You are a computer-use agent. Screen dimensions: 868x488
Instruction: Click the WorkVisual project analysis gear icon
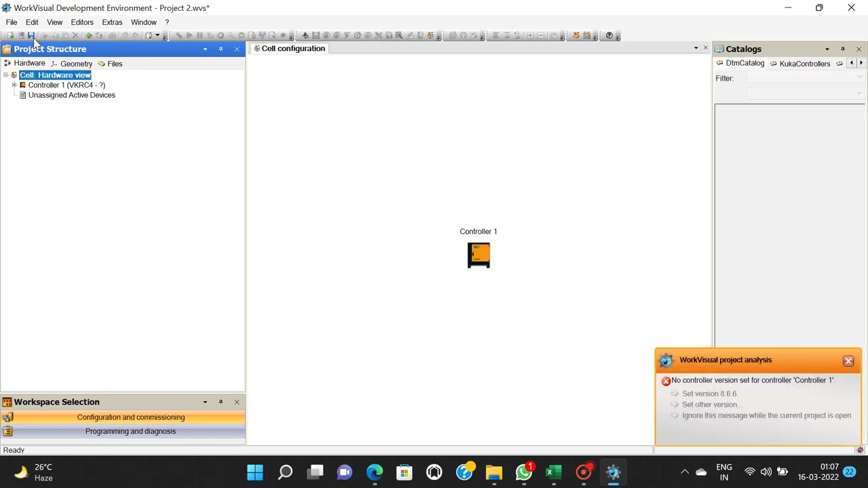(666, 361)
